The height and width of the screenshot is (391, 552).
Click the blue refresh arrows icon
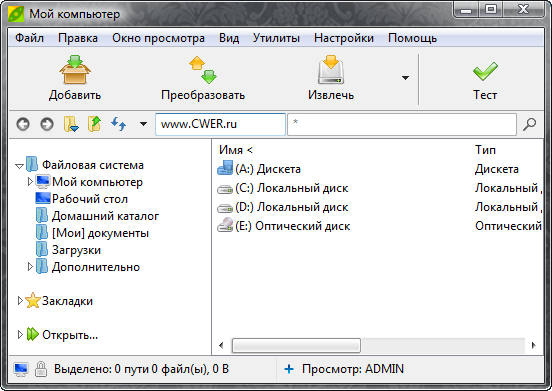point(118,124)
